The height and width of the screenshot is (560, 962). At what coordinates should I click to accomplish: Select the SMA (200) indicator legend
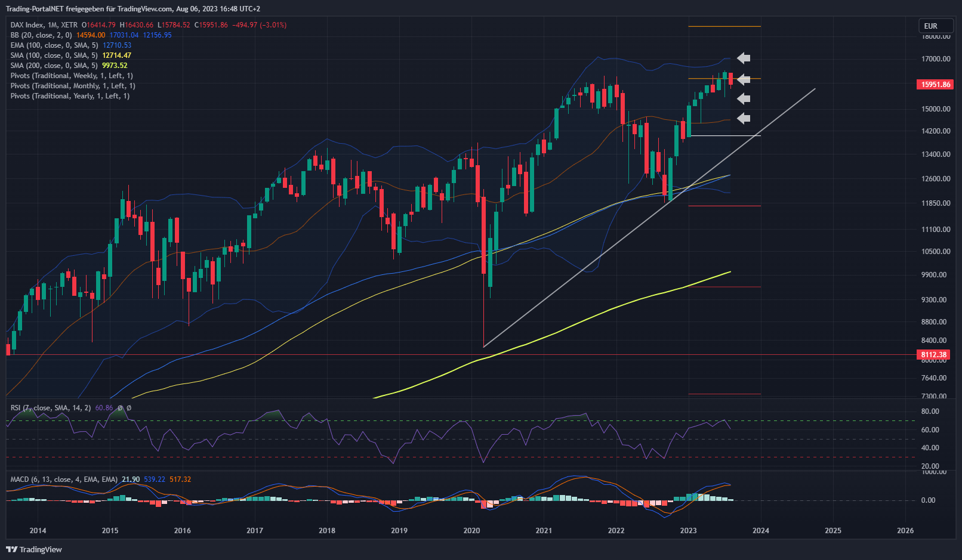(54, 66)
